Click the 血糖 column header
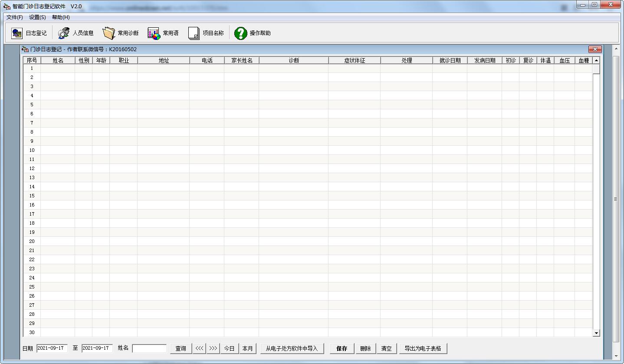 (584, 60)
